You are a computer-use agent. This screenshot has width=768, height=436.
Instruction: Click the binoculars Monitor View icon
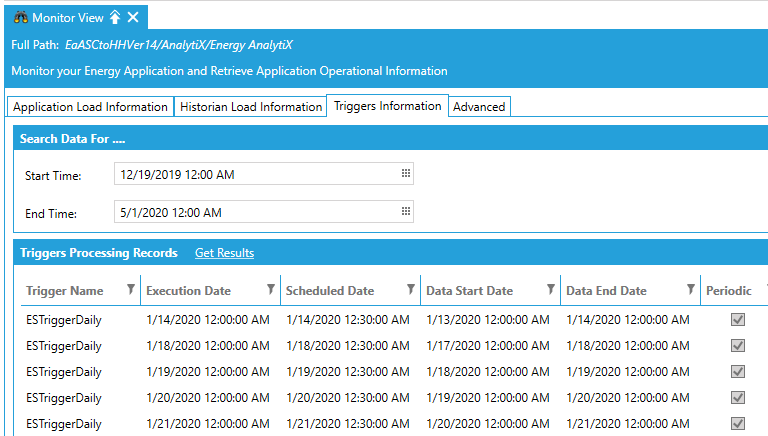point(20,17)
